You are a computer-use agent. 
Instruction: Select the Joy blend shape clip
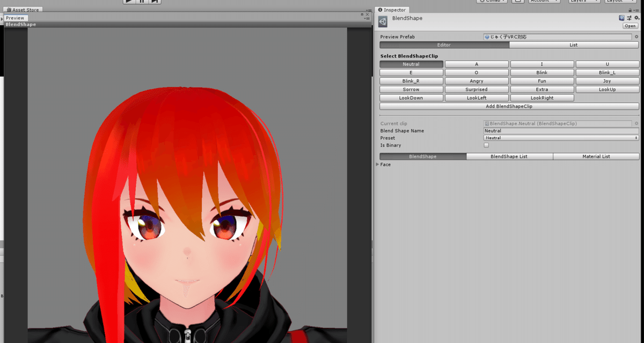607,81
